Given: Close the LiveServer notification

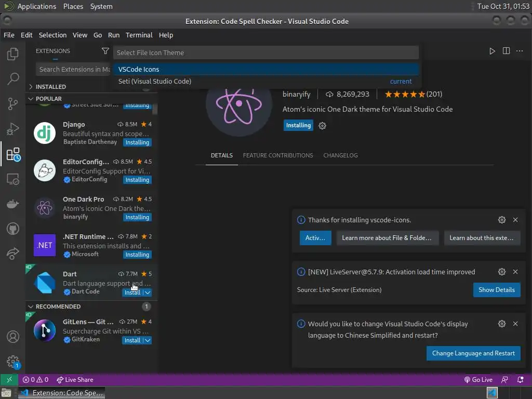Looking at the screenshot, I should coord(515,272).
